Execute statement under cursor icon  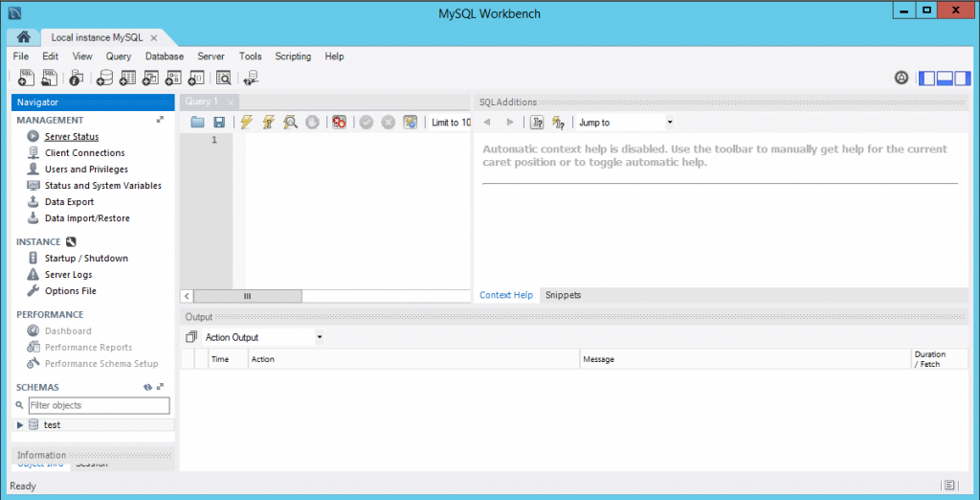pyautogui.click(x=268, y=123)
